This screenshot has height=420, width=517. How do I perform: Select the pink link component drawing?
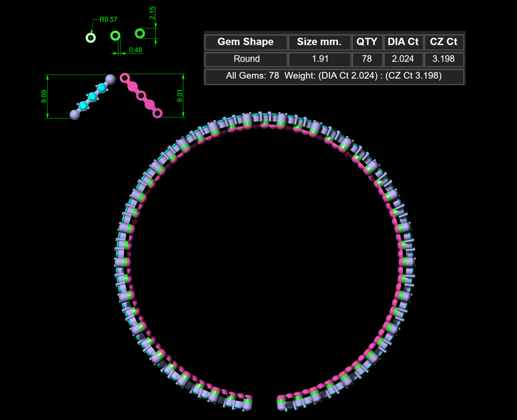click(x=141, y=96)
